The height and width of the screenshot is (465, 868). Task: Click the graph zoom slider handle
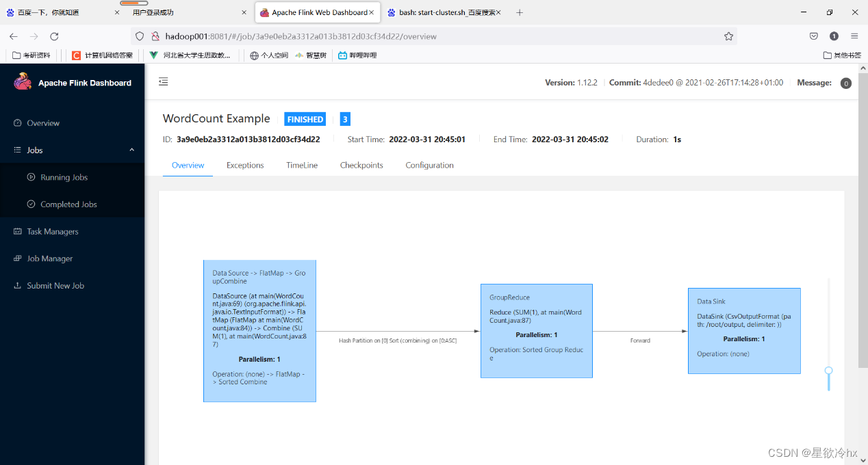pos(829,371)
